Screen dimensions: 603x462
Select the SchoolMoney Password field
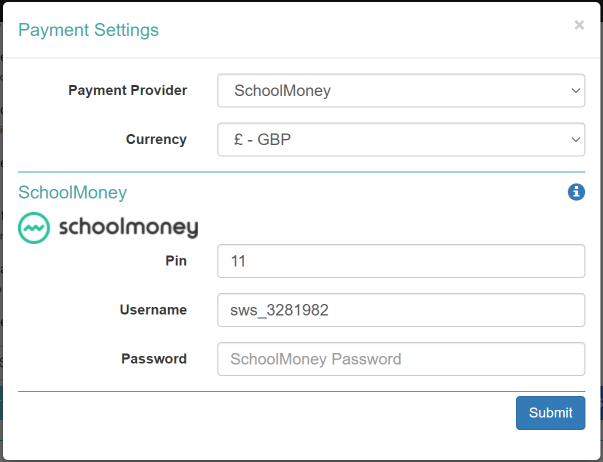tap(400, 359)
